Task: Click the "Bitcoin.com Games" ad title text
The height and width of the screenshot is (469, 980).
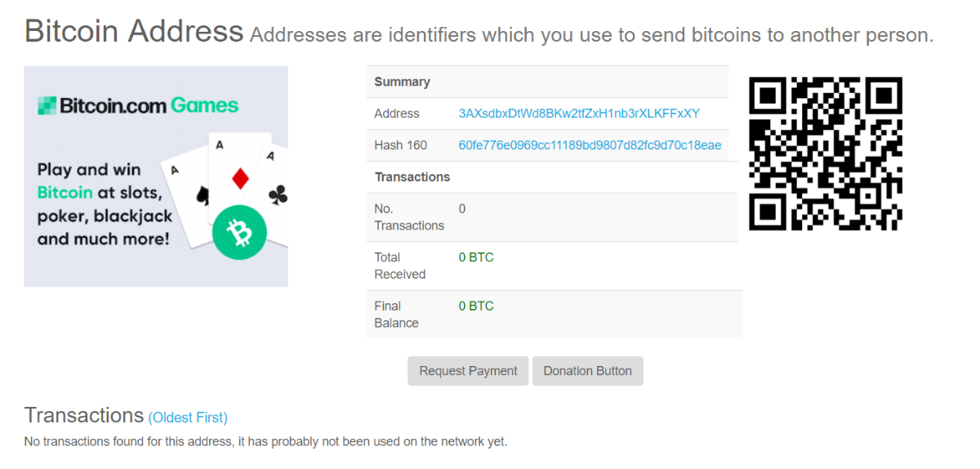Action: pos(149,105)
